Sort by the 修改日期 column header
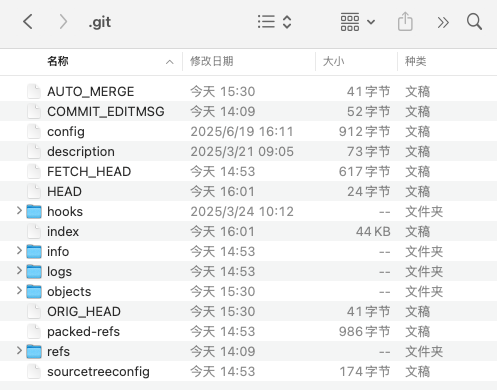 [x=212, y=61]
